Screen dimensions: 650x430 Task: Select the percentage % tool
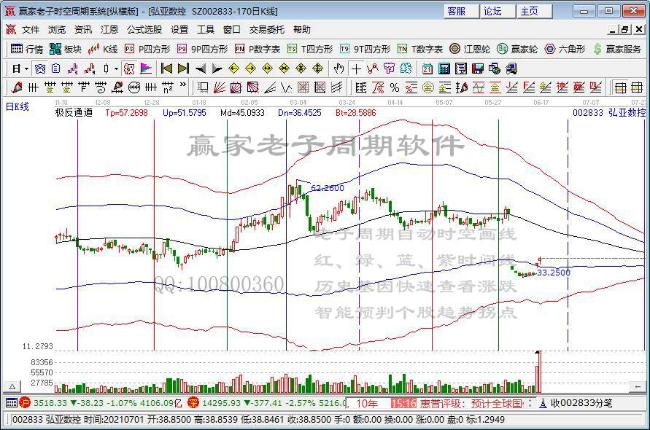pyautogui.click(x=394, y=87)
